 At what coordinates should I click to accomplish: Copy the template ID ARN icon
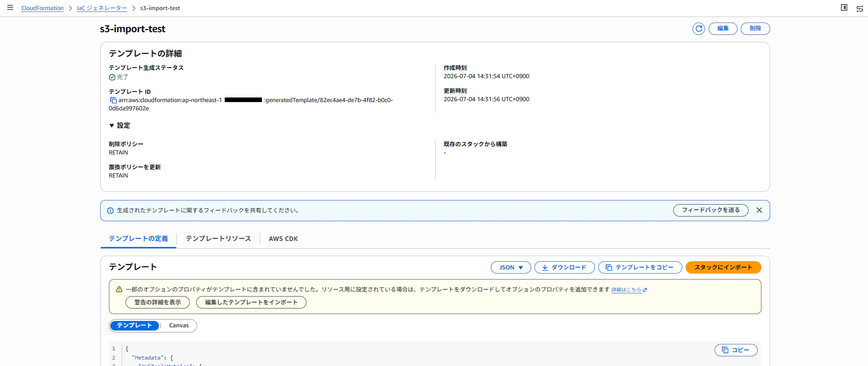[x=113, y=100]
